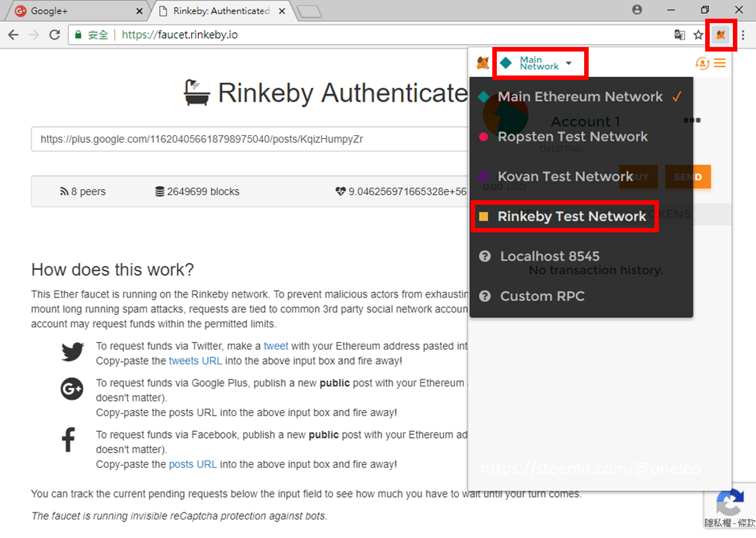
Task: Close the Google+ tab
Action: tap(140, 10)
